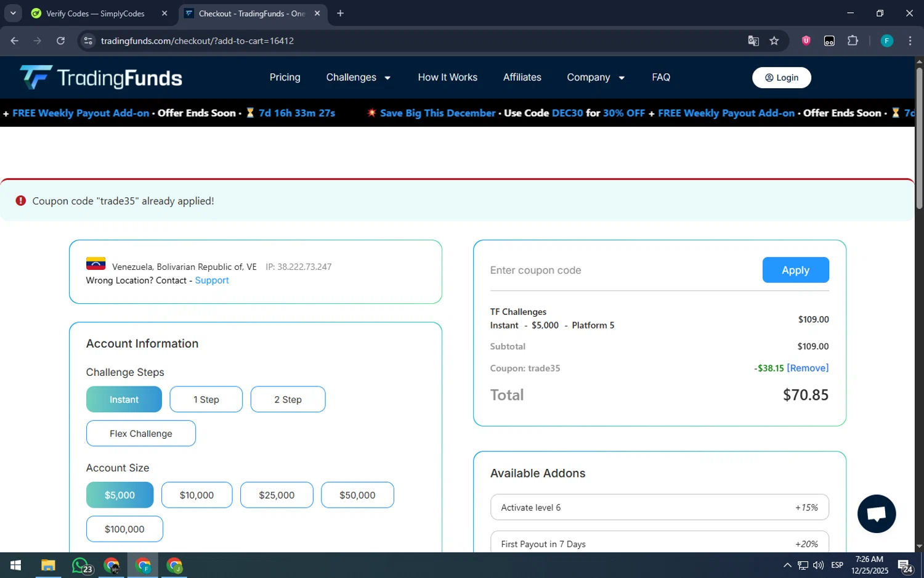Show hidden system tray icons
The image size is (924, 578).
787,565
